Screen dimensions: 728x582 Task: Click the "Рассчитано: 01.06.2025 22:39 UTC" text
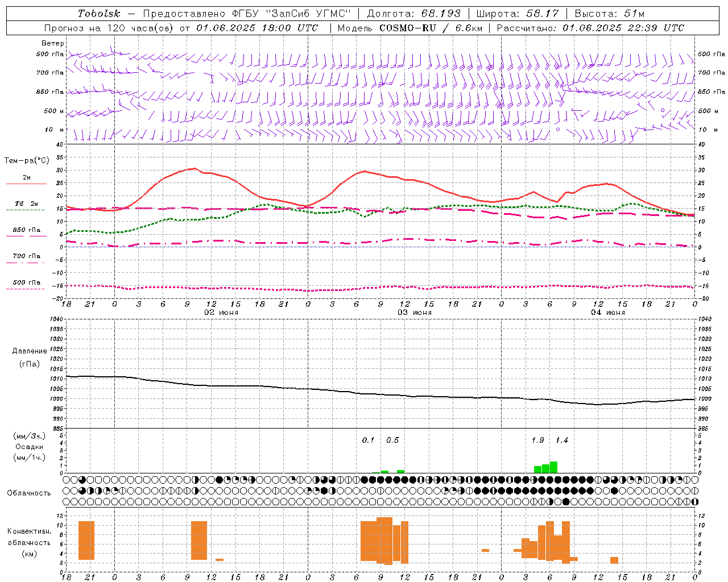pos(590,28)
